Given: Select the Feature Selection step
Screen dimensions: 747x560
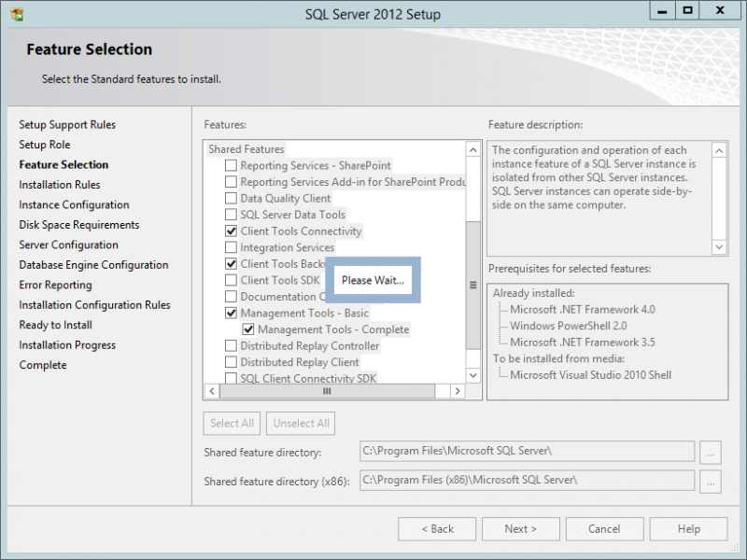Looking at the screenshot, I should click(x=63, y=165).
